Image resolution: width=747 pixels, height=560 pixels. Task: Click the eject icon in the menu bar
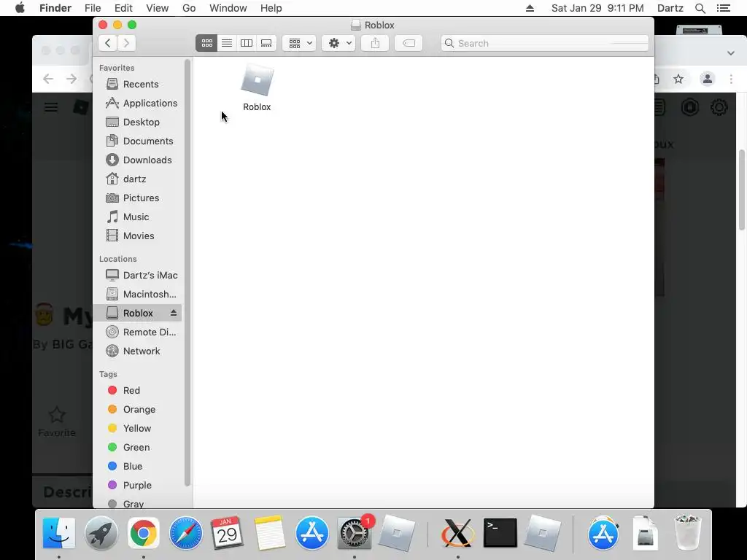click(x=530, y=8)
